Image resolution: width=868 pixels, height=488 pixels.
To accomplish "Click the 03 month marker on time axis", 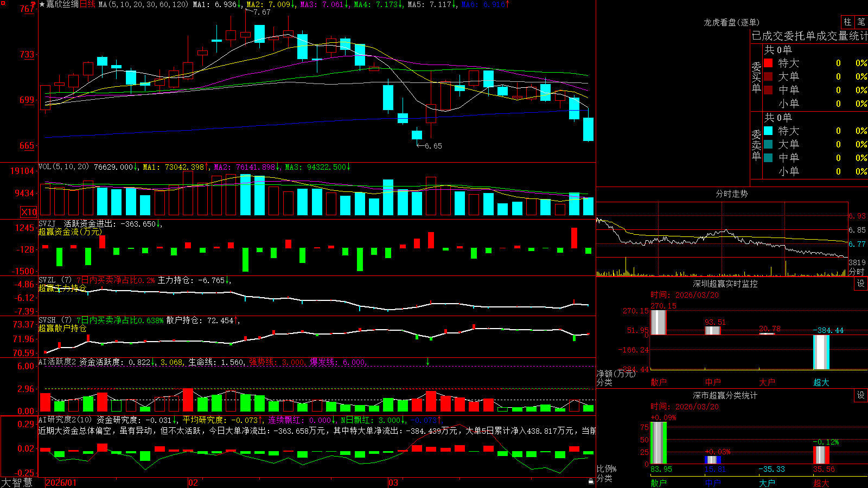I will [393, 483].
